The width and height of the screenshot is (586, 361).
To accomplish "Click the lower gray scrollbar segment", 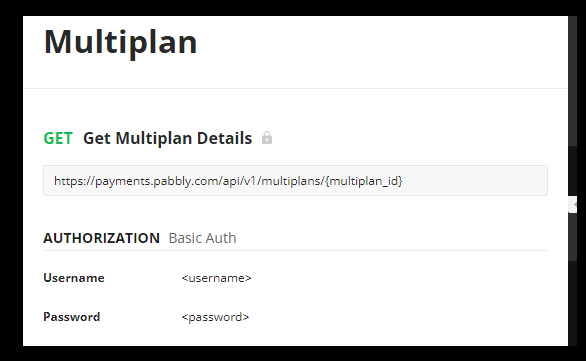I will [573, 237].
